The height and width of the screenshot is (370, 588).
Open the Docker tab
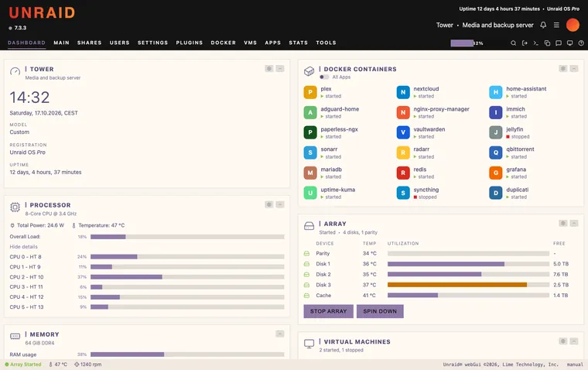tap(224, 43)
